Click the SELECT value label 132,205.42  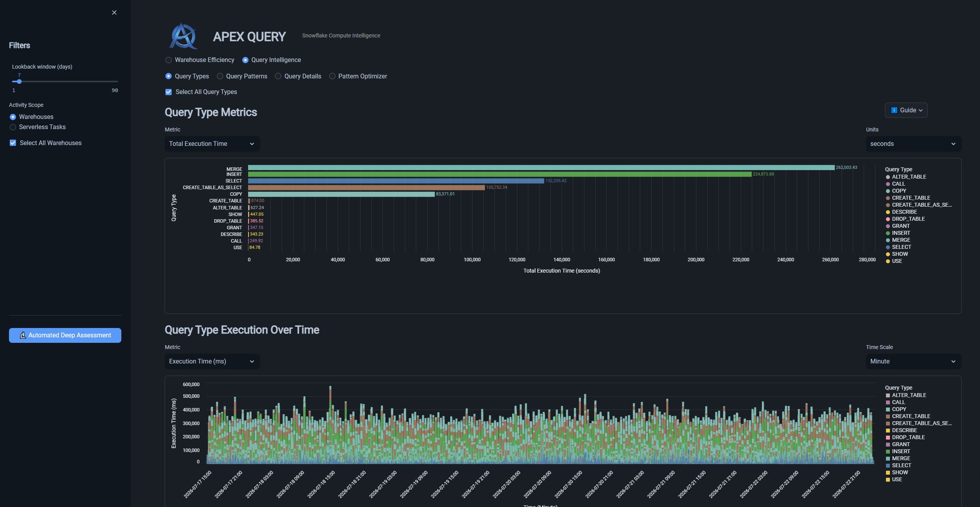point(556,181)
